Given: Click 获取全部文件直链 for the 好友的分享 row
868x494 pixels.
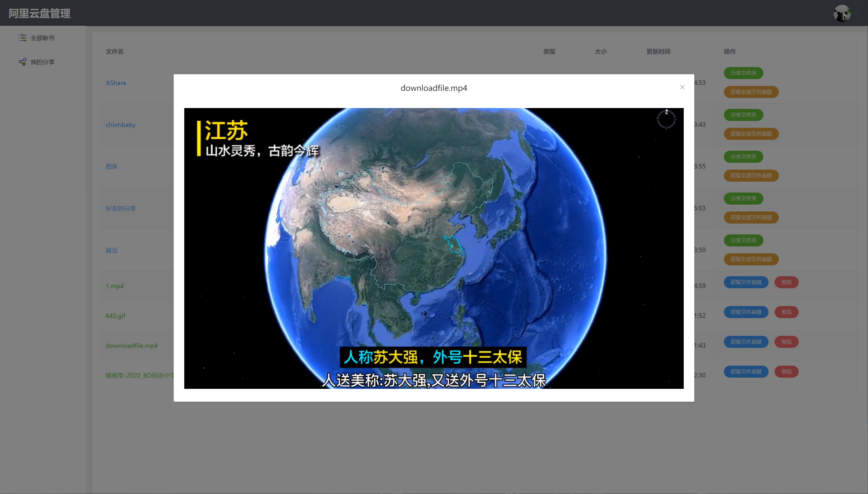Looking at the screenshot, I should click(x=751, y=217).
